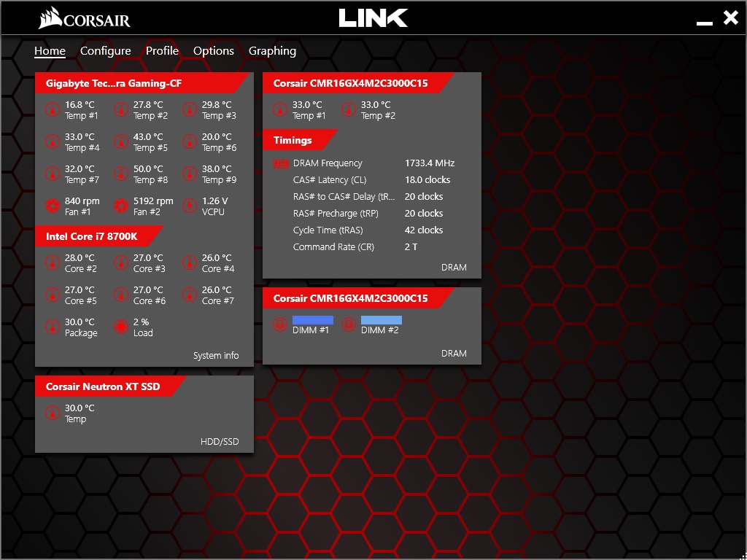Click the Command Rate (CR) label
The width and height of the screenshot is (747, 560).
pyautogui.click(x=333, y=246)
